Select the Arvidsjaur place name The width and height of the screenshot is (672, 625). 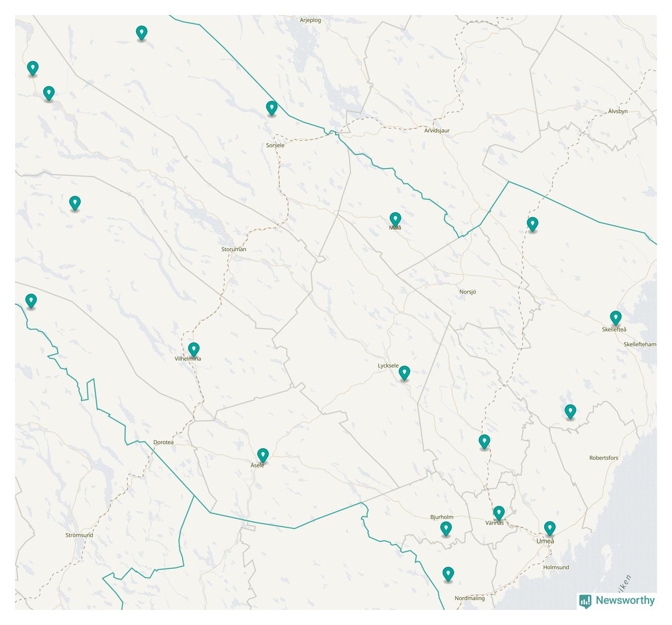(x=437, y=131)
